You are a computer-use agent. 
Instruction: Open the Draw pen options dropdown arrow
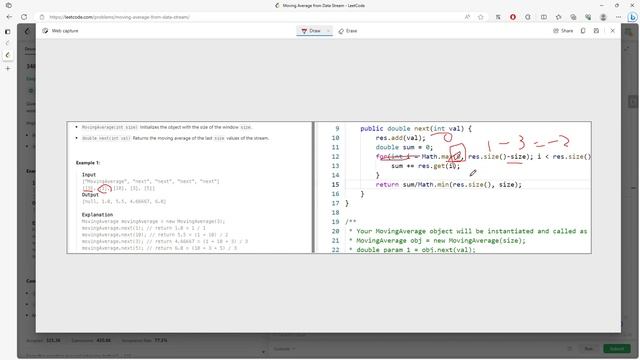[x=329, y=31]
